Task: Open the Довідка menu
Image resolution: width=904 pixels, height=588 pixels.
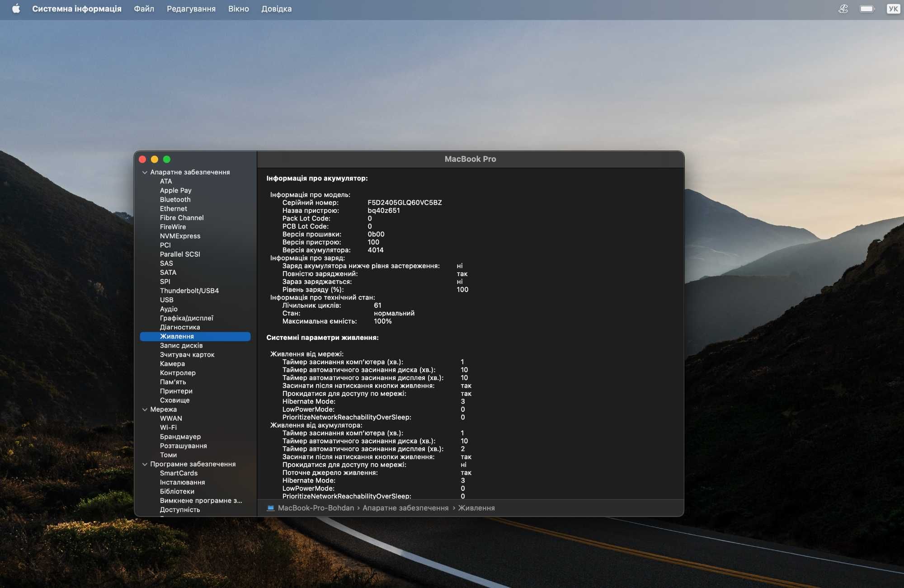Action: click(x=277, y=9)
